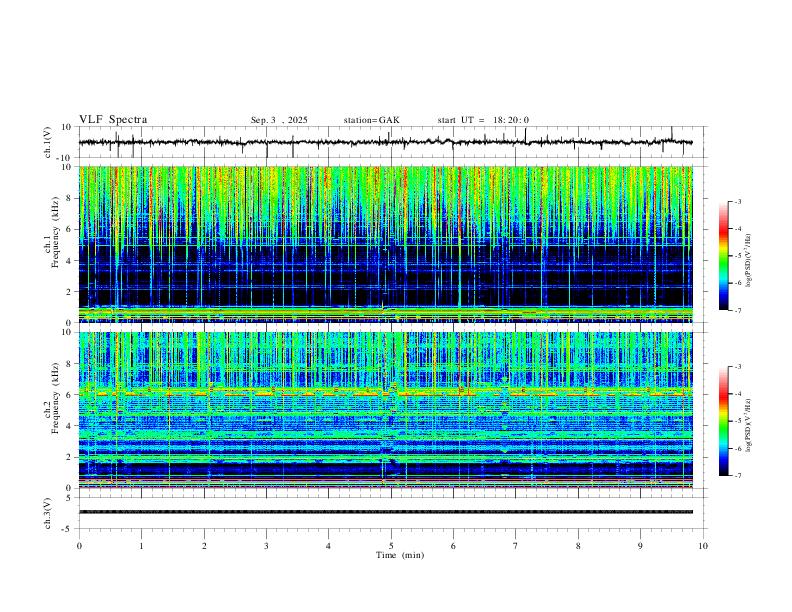Click the ch.1 waveform trace panel
The image size is (792, 612).
pyautogui.click(x=391, y=142)
